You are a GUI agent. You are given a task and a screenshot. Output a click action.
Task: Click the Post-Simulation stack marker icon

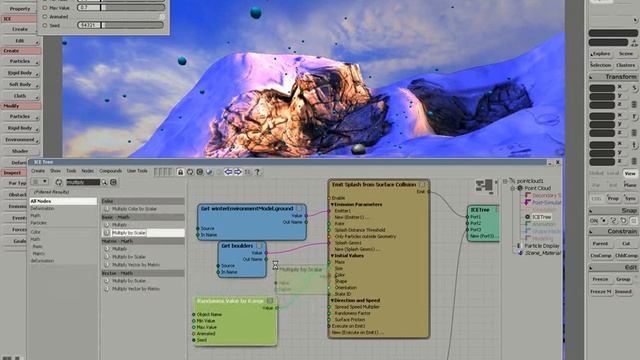pos(527,202)
